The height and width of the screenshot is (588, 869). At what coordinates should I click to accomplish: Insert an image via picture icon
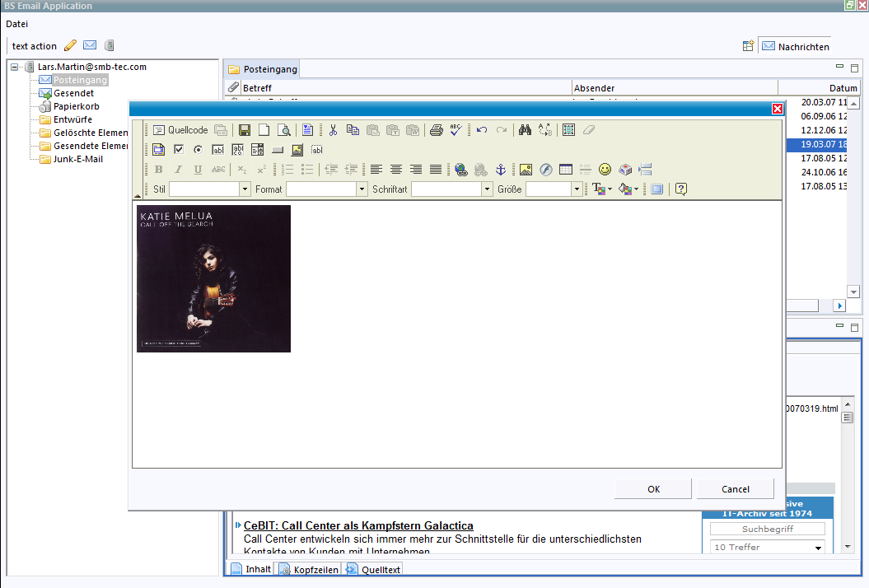click(526, 170)
